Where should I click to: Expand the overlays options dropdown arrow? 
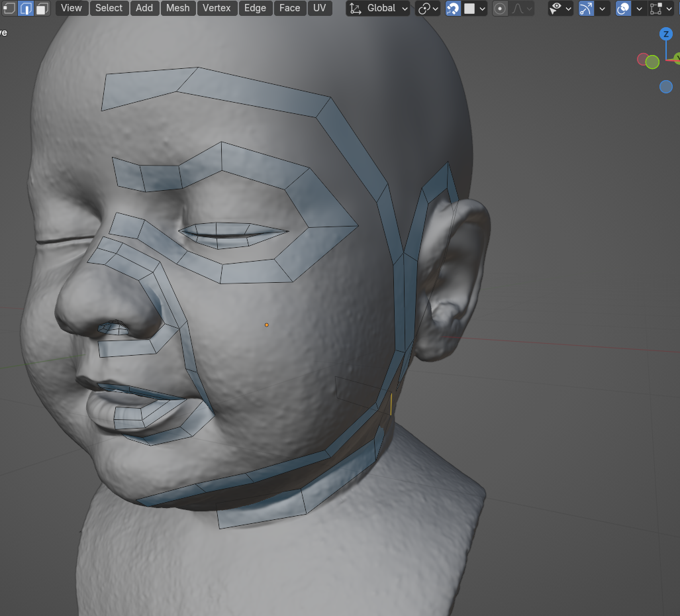[x=639, y=9]
